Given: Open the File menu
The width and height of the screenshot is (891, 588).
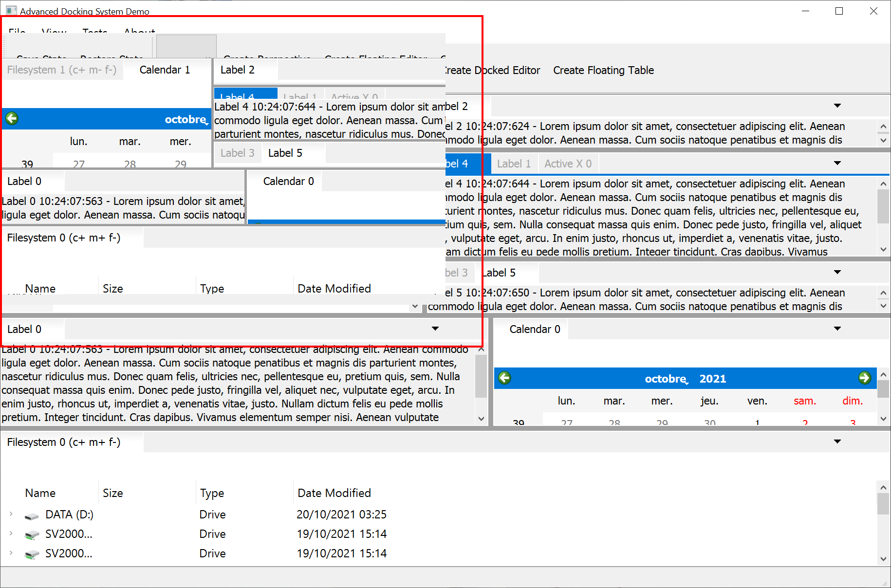Looking at the screenshot, I should point(17,32).
